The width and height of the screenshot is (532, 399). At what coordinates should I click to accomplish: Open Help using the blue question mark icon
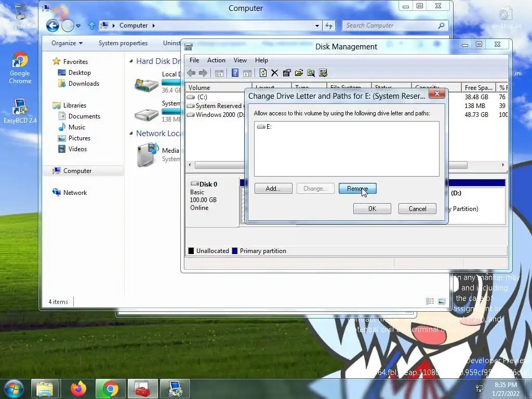(x=235, y=73)
